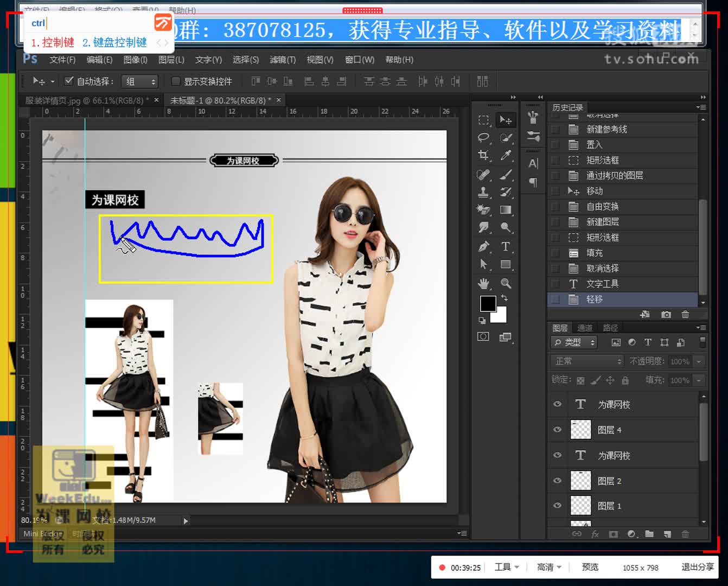Open the 窗口(W) menu
The image size is (728, 586).
coord(359,60)
